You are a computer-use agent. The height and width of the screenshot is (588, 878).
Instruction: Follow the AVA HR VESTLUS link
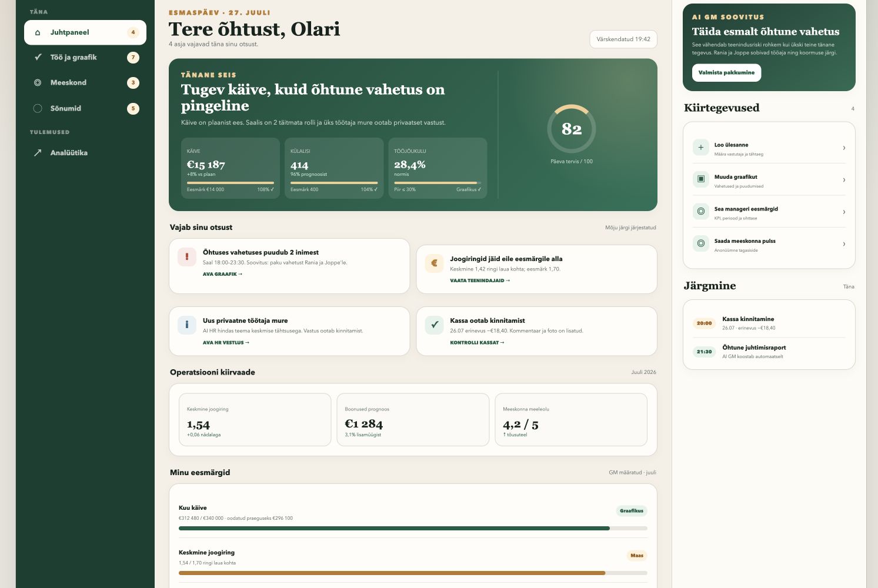point(226,342)
